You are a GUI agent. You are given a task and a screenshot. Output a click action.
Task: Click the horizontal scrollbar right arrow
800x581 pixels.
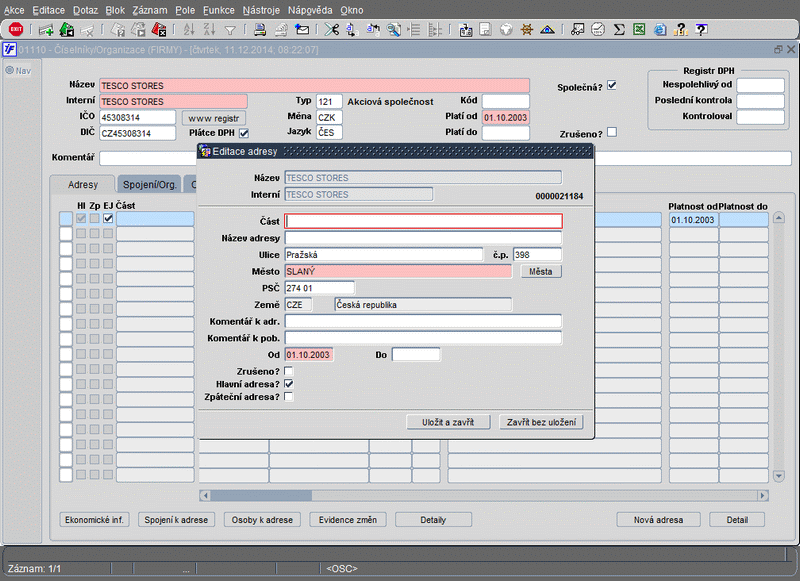[x=763, y=495]
